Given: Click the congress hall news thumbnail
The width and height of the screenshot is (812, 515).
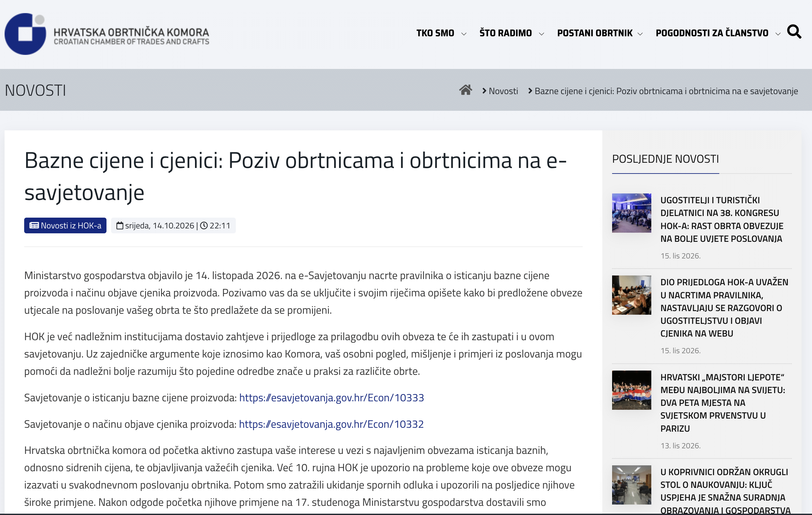Looking at the screenshot, I should 631,213.
